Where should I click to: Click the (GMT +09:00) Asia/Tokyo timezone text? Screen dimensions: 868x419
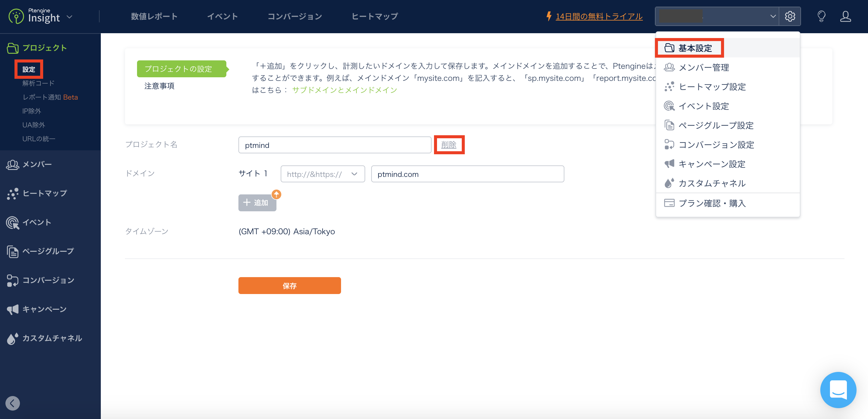click(x=287, y=232)
